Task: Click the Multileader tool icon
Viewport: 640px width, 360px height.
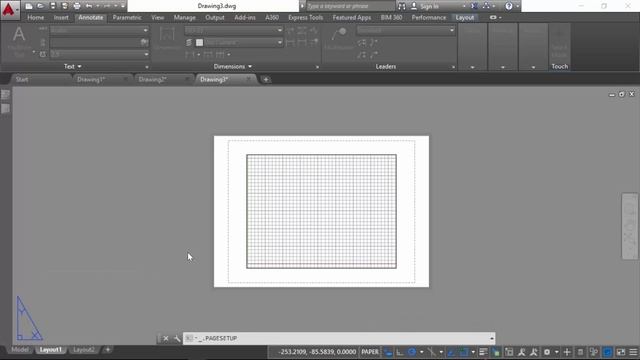Action: 339,34
